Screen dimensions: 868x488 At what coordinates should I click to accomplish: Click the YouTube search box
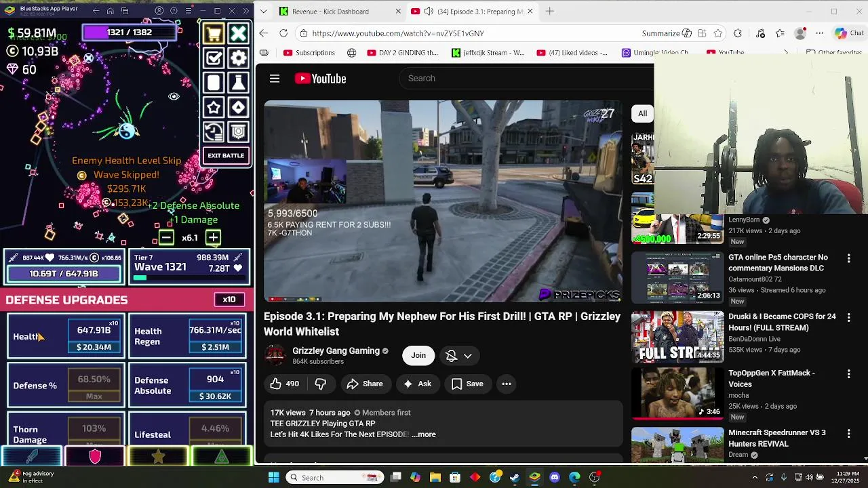(x=526, y=78)
